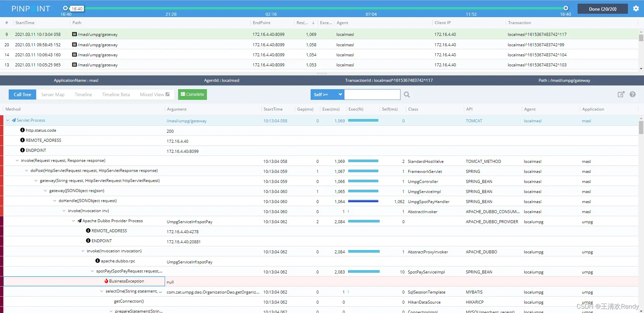Click the Apache Dubbo Provider Process plane icon
Viewport: 644px width, 313px height.
tap(79, 221)
